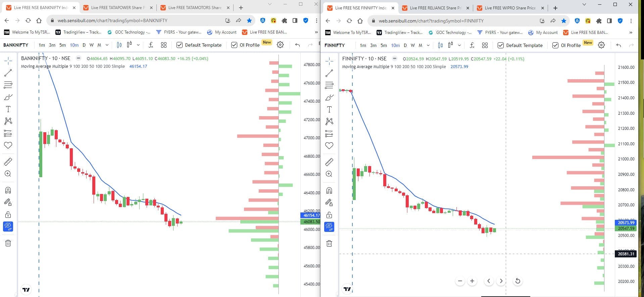Open chart settings gear in FINNIFTY toolbar
The image size is (644, 297).
click(601, 45)
